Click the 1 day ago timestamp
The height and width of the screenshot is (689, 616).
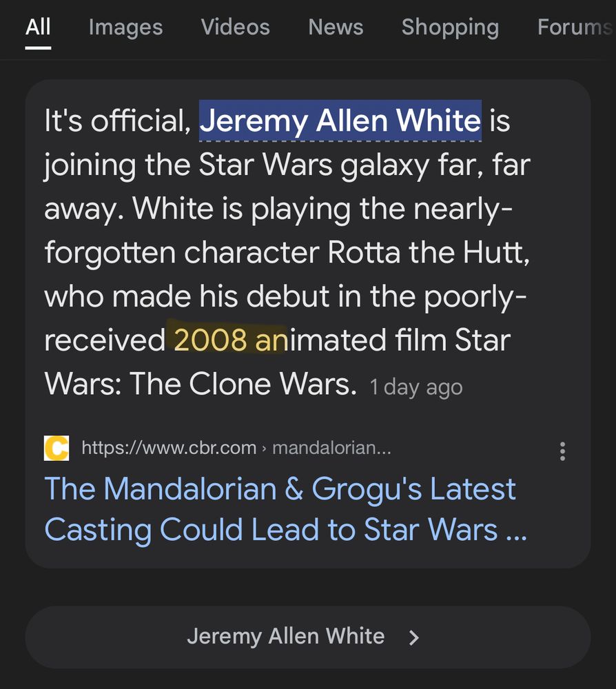tap(416, 387)
